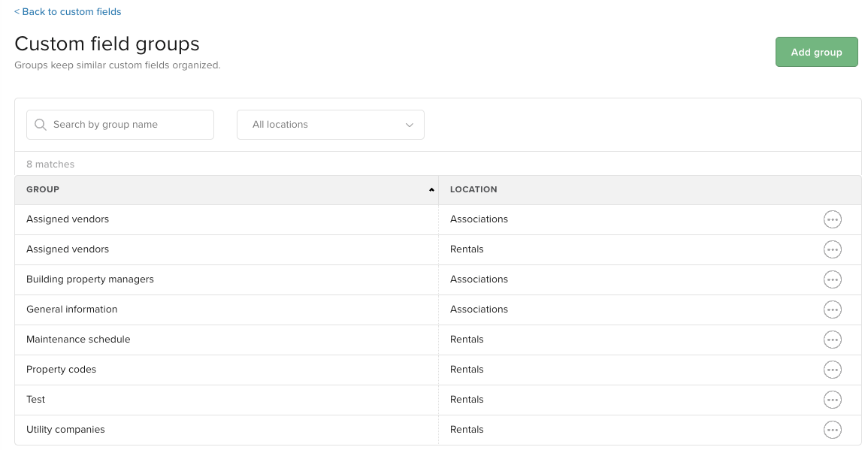Open actions menu for Property codes
868x450 pixels.
click(833, 370)
